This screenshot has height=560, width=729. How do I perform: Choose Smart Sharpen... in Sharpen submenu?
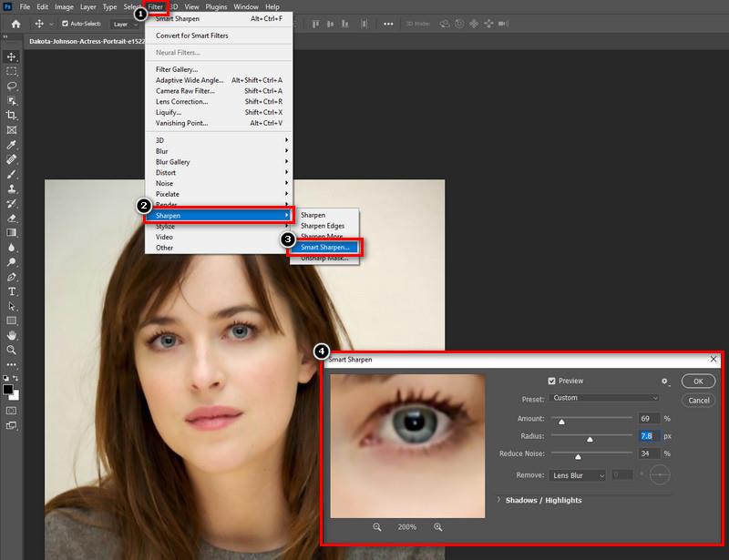coord(324,248)
